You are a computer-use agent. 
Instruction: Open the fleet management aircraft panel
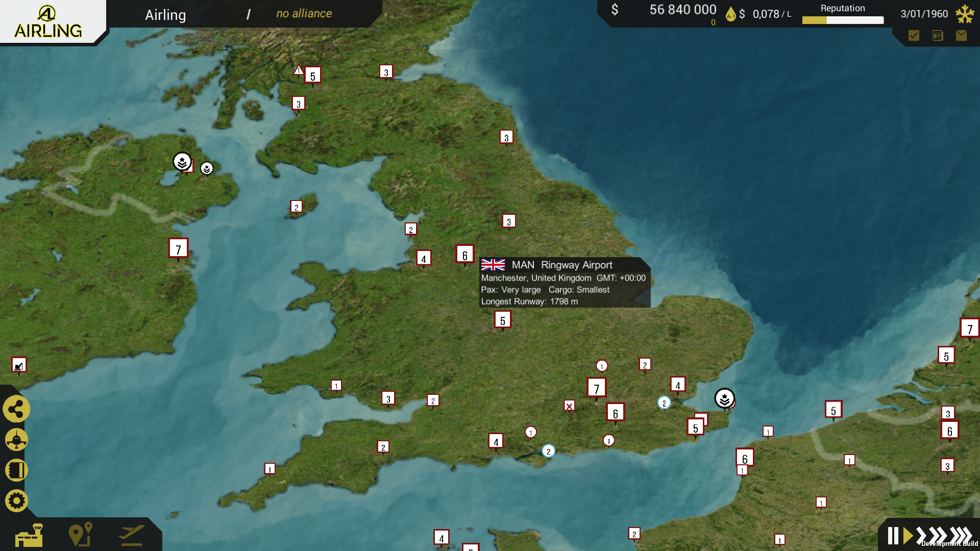16,439
